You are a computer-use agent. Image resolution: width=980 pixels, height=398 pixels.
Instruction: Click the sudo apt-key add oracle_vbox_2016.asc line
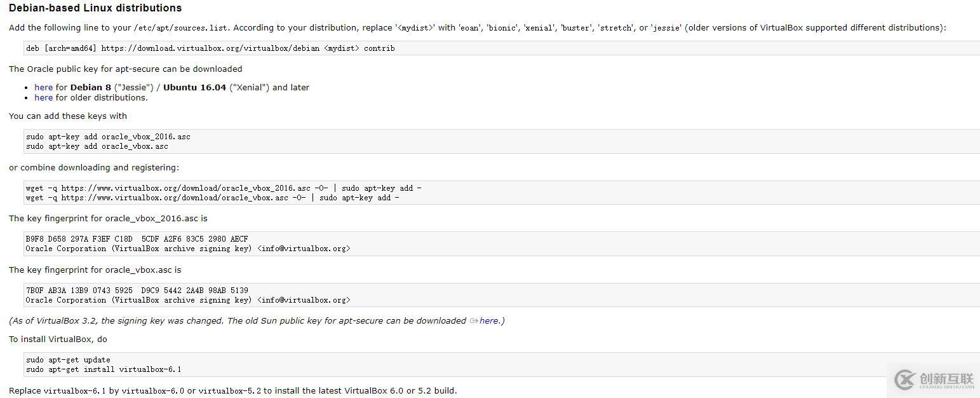[x=108, y=136]
